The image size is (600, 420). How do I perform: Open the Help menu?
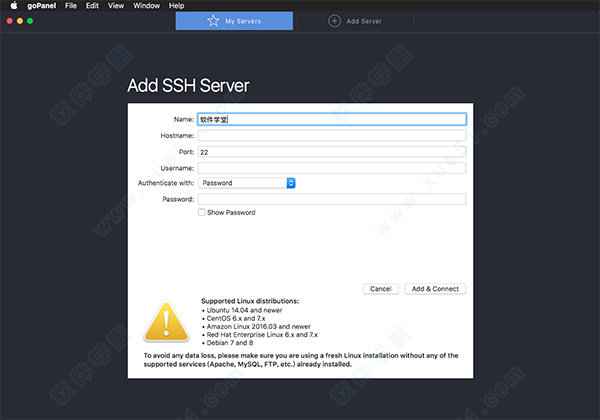point(176,6)
